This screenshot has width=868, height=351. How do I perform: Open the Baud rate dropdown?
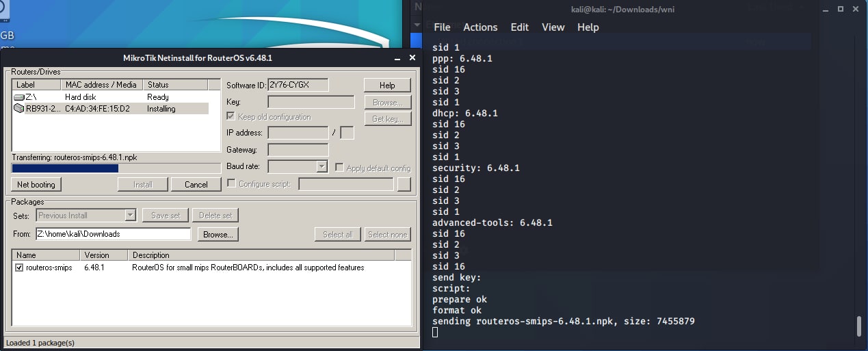[x=322, y=166]
